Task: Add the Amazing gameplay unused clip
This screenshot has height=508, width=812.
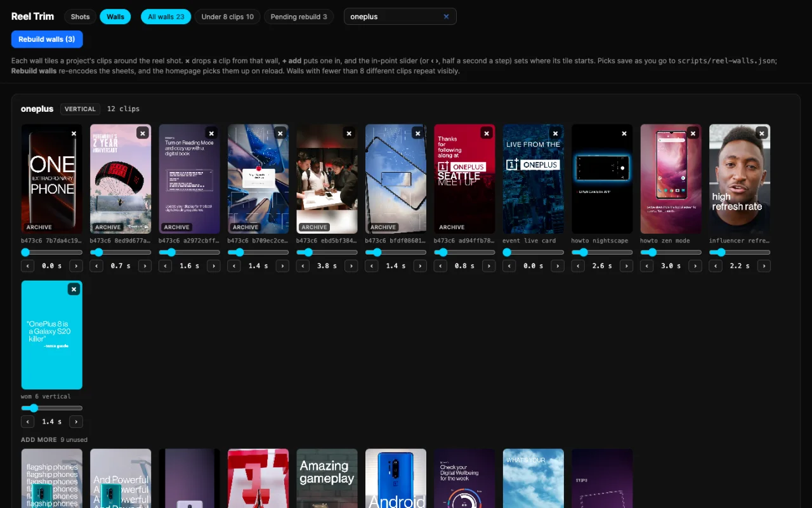Action: (327, 478)
